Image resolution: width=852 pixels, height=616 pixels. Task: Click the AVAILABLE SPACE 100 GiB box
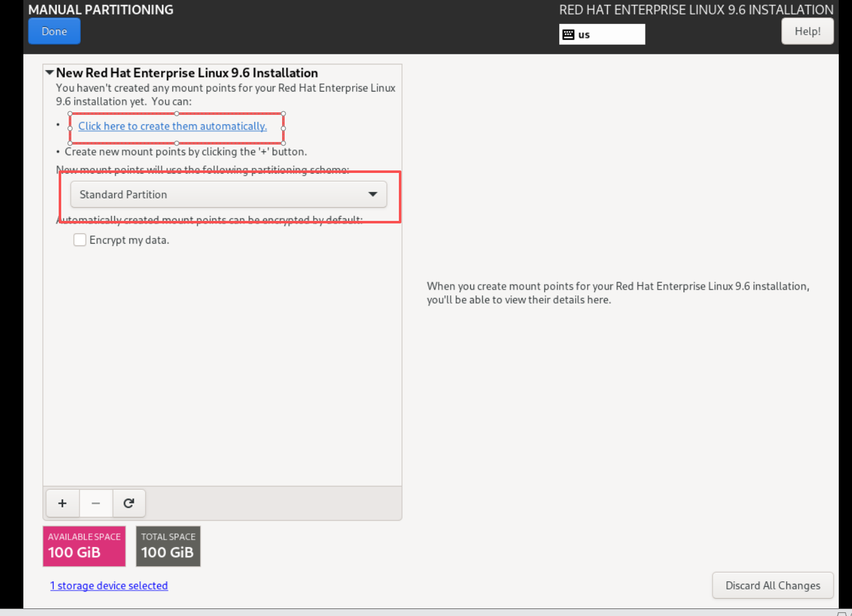[x=84, y=546]
